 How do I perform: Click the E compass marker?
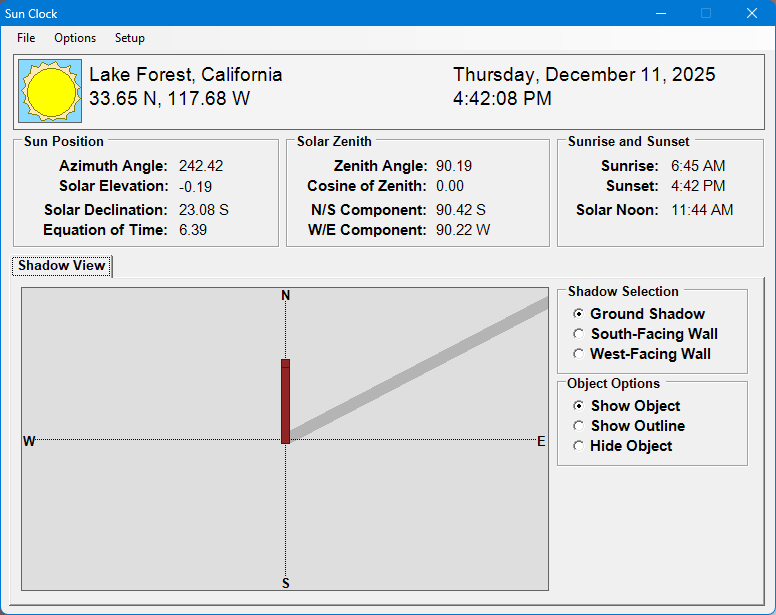[541, 441]
